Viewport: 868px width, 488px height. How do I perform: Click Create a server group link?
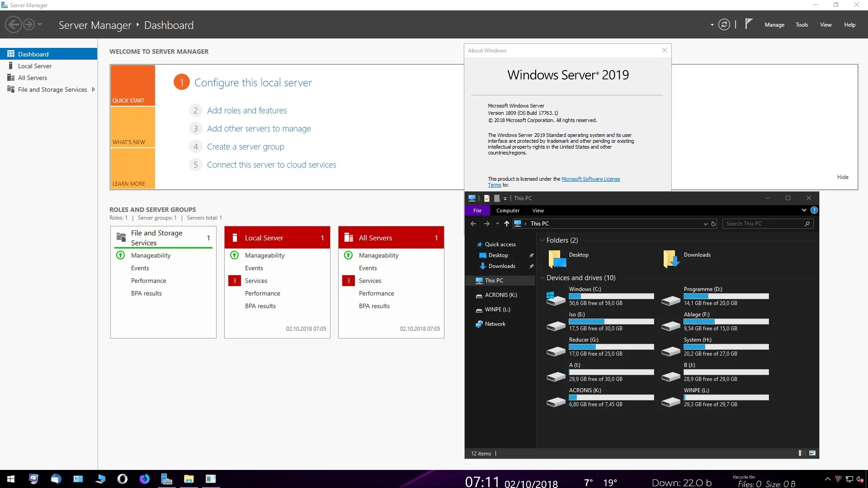pyautogui.click(x=245, y=146)
